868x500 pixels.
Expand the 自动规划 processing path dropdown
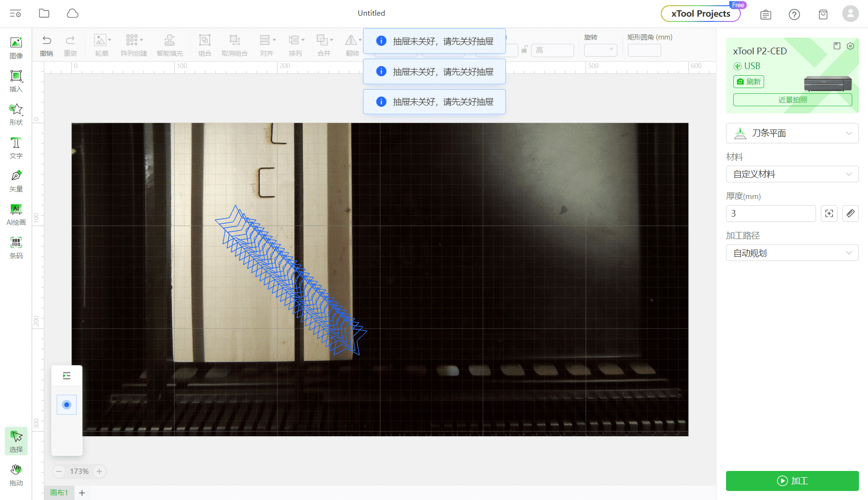click(x=792, y=253)
